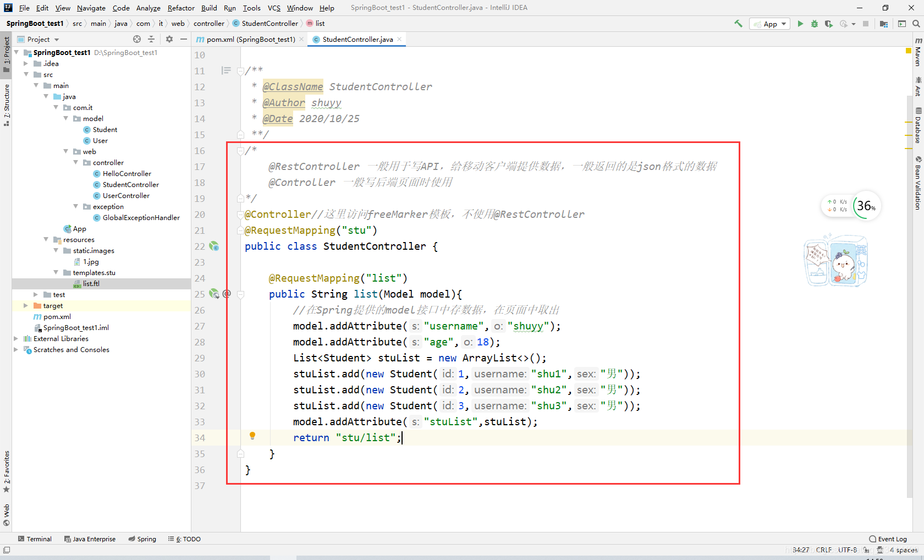Toggle the Terminal tool window at bottom

(x=35, y=539)
